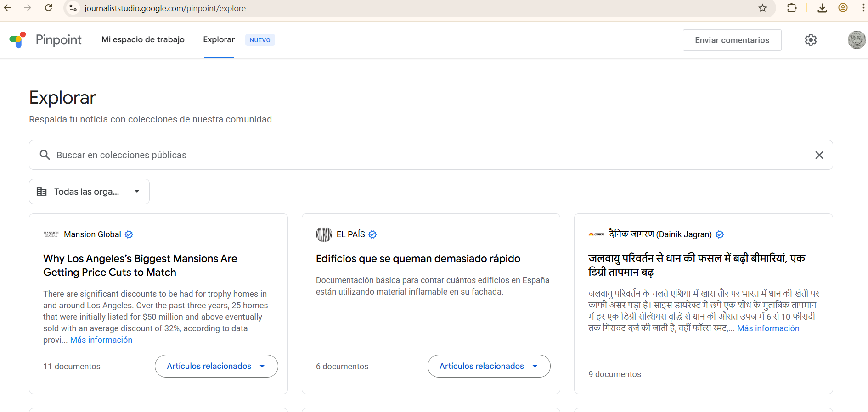Open the settings gear icon
Screen dimensions: 868x412
811,40
